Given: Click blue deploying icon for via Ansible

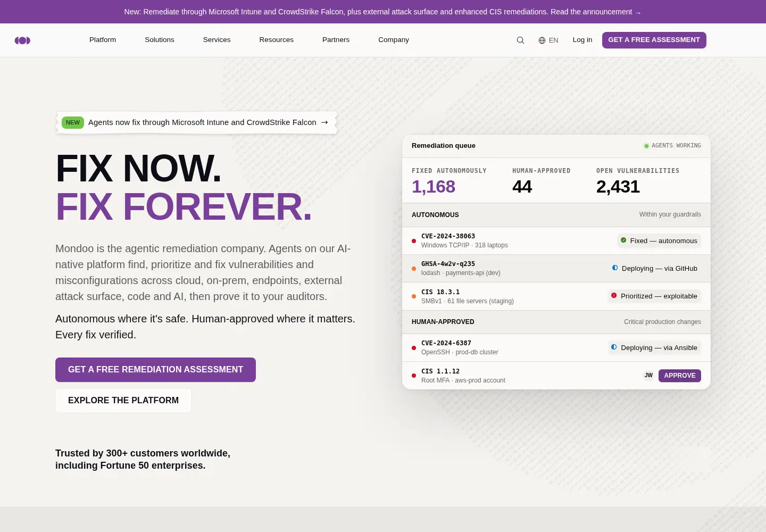Looking at the screenshot, I should [x=614, y=347].
